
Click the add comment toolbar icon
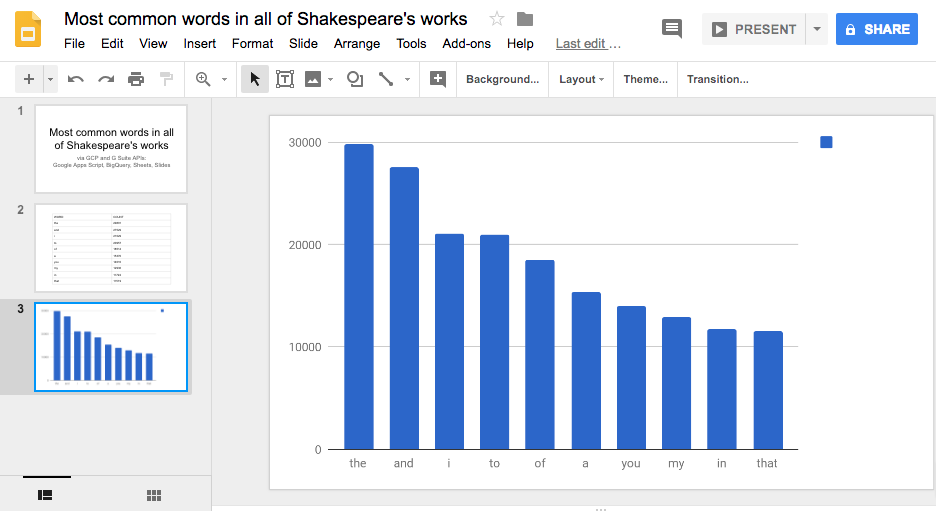pos(437,79)
